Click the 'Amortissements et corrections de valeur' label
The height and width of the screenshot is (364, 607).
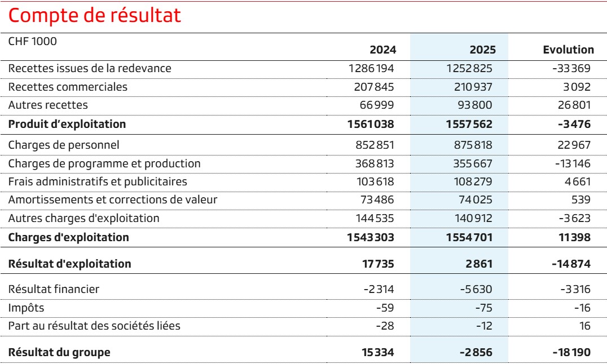coord(112,200)
